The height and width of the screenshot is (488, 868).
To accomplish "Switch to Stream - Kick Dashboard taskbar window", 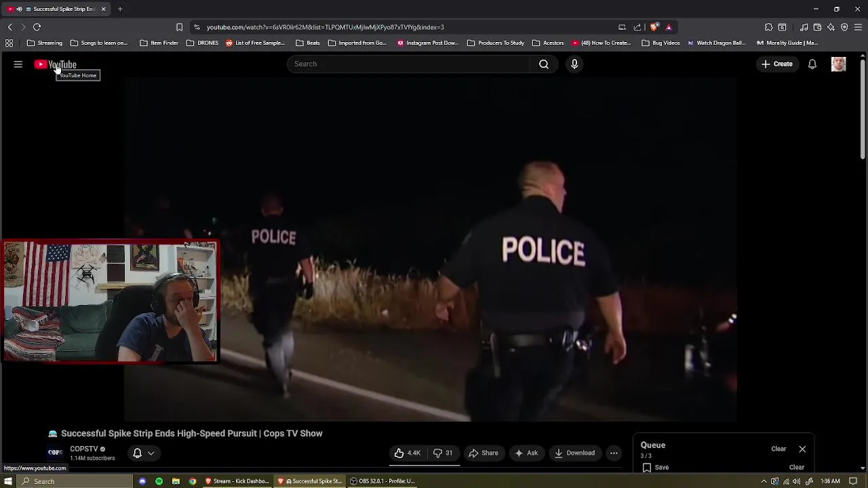I will click(x=237, y=481).
